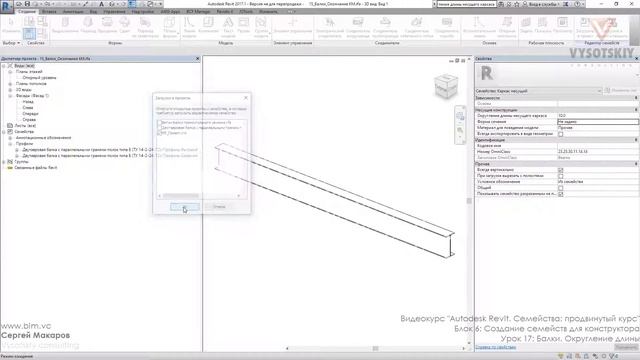Image resolution: width=640 pixels, height=360 pixels.
Task: Toggle third project checkbox in load dialog
Action: pos(159,133)
